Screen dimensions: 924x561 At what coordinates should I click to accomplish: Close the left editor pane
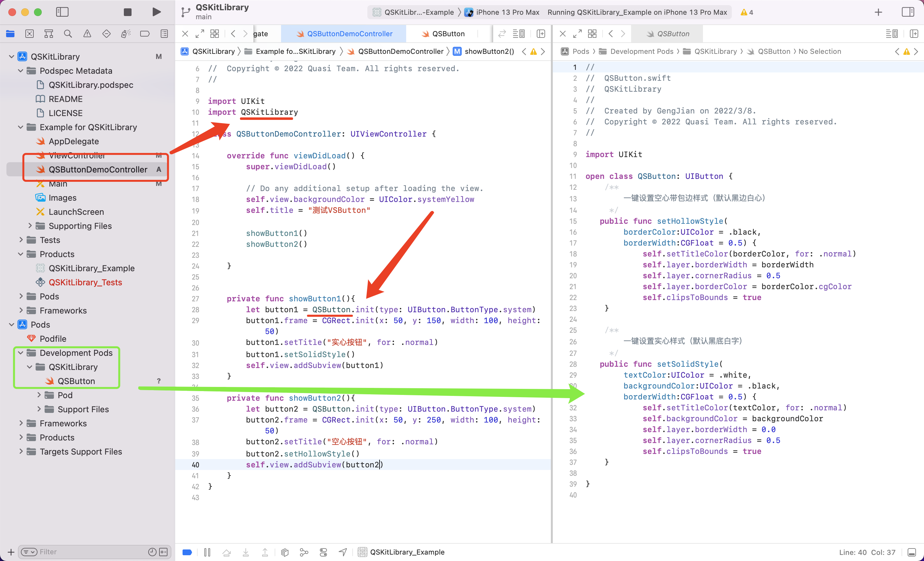click(x=185, y=34)
